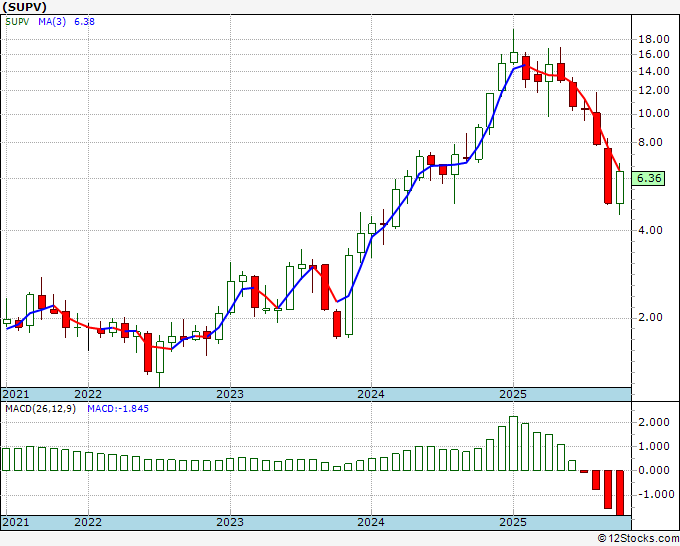Screen dimensions: 680x546
Task: Click the last red MACD histogram bar
Action: coord(620,493)
